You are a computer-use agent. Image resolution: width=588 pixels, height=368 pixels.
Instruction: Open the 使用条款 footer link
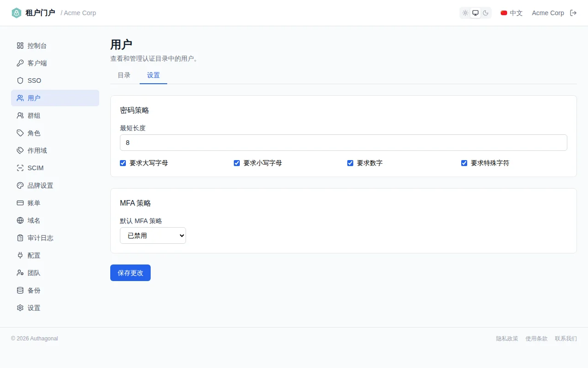pyautogui.click(x=537, y=339)
